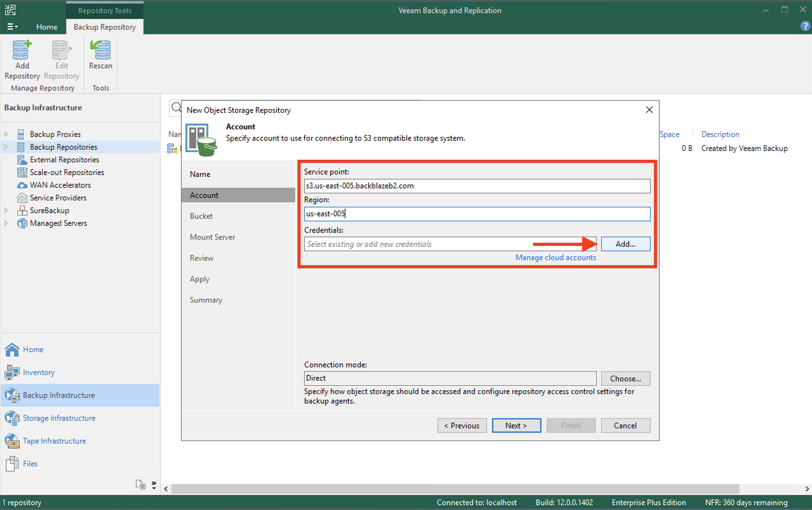Viewport: 812px width, 510px height.
Task: Expand the Managed Servers node
Action: 6,223
